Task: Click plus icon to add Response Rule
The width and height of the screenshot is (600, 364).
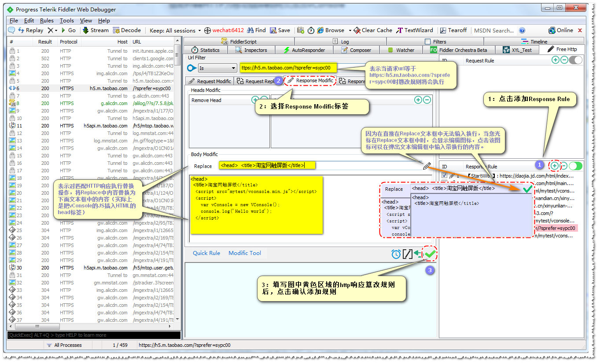Action: [x=555, y=166]
